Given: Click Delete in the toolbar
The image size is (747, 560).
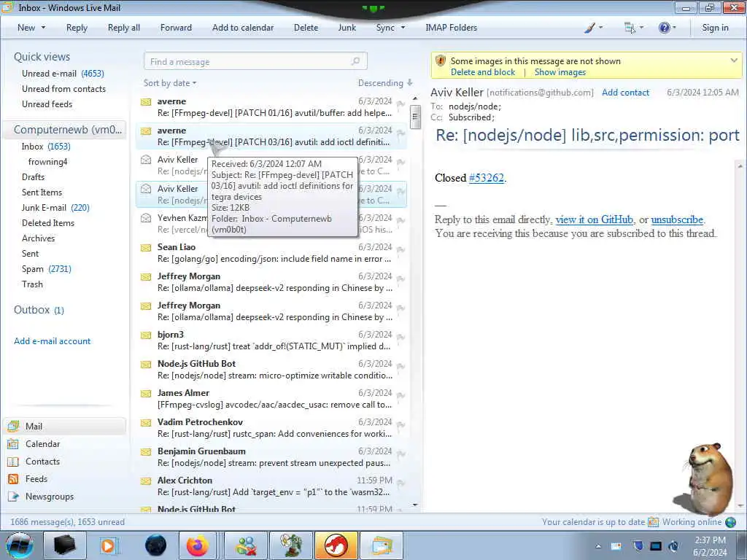Looking at the screenshot, I should [306, 28].
